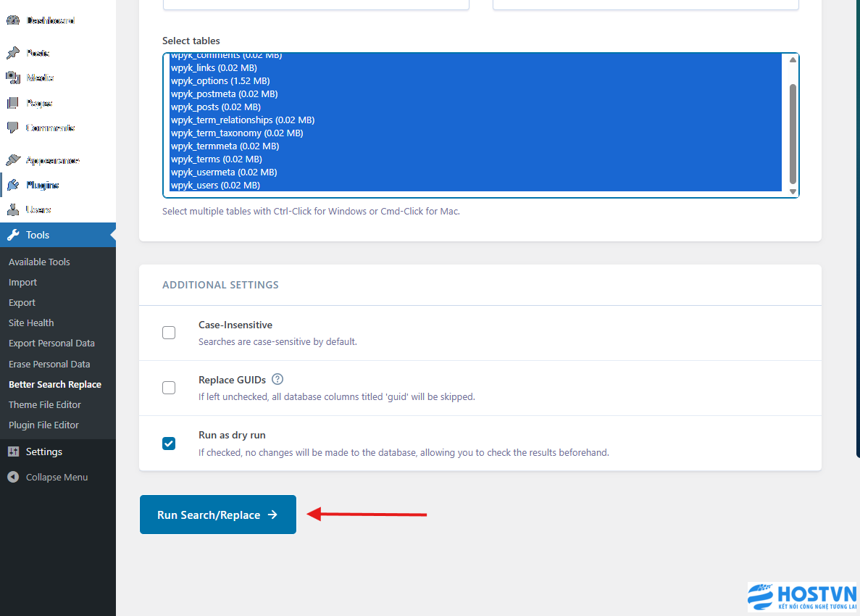Image resolution: width=860 pixels, height=616 pixels.
Task: Click the Comments speech bubble icon
Action: (x=13, y=128)
